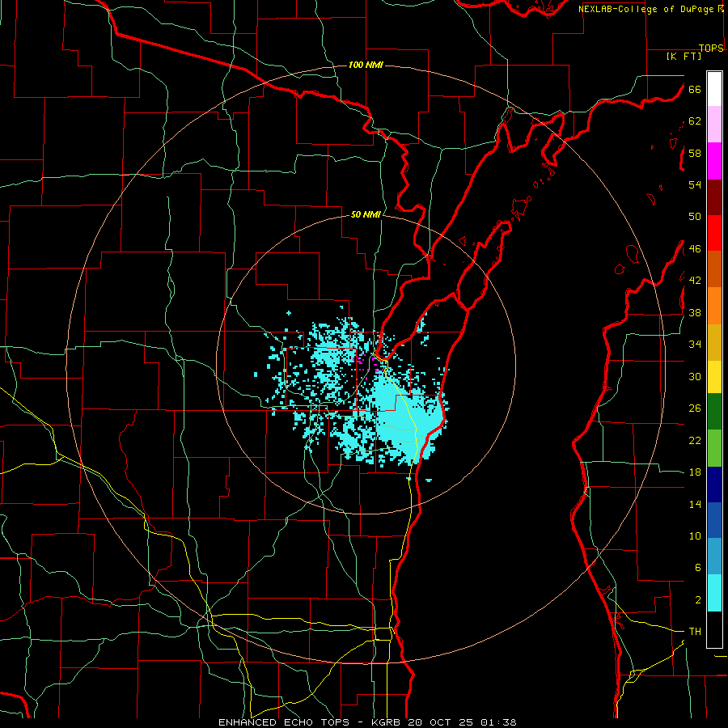Click the 01:38 timestamp
Screen dimensions: 728x728
498,722
